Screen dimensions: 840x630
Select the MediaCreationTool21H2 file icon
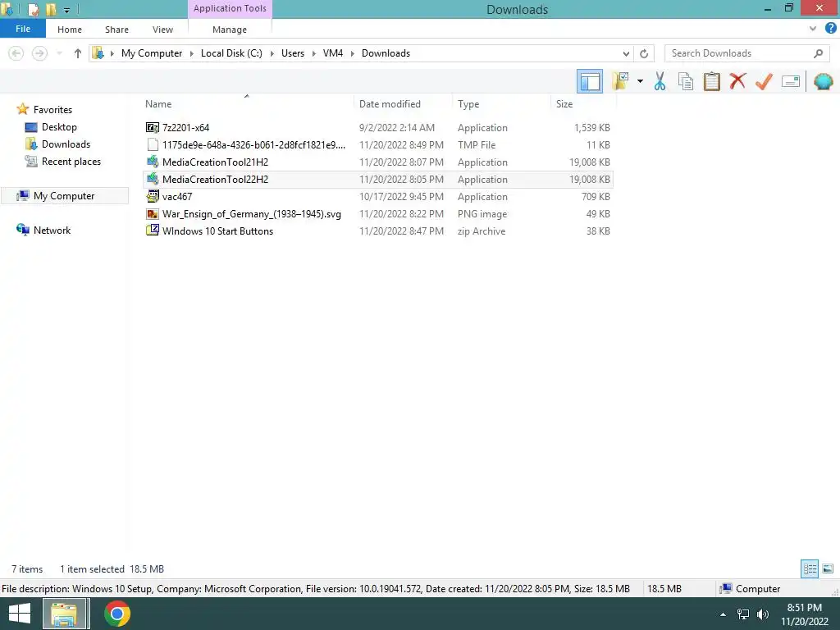click(x=153, y=162)
